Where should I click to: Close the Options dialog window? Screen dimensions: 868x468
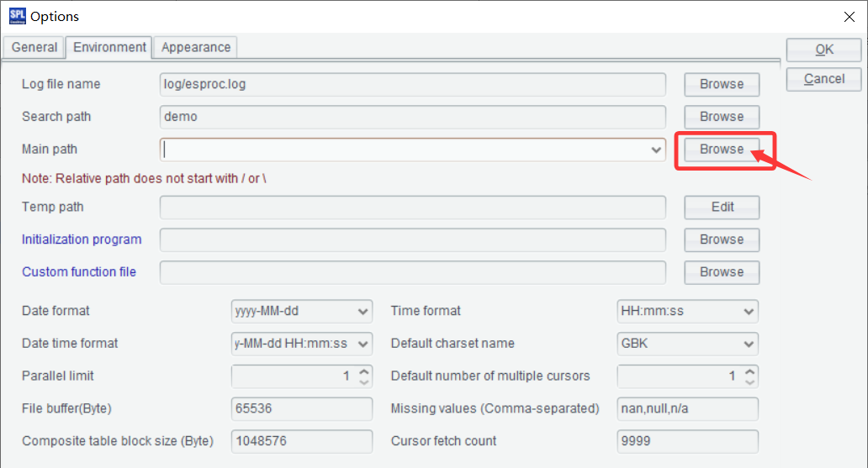[849, 16]
